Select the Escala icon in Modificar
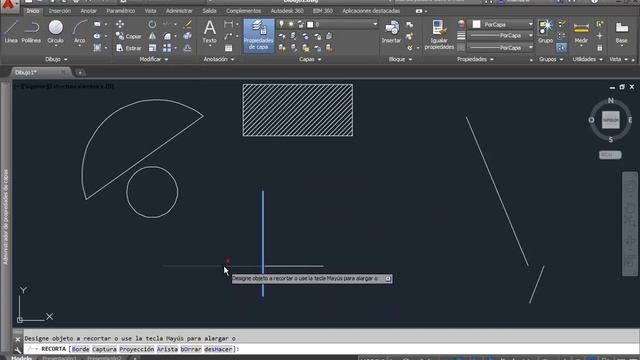The width and height of the screenshot is (640, 360). click(x=152, y=48)
